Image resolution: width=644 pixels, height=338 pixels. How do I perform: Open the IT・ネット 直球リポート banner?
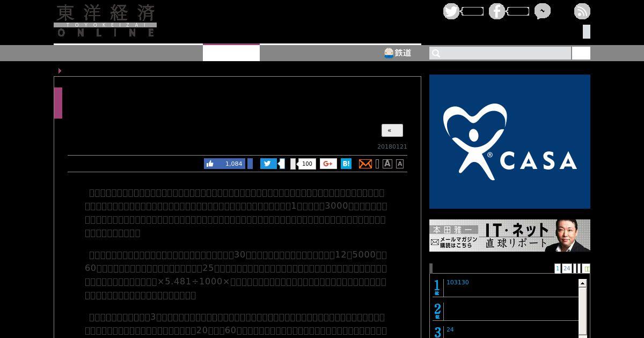[510, 236]
